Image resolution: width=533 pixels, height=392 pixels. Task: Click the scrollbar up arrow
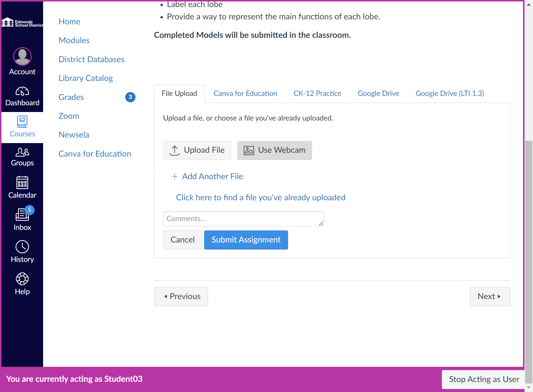[x=529, y=4]
